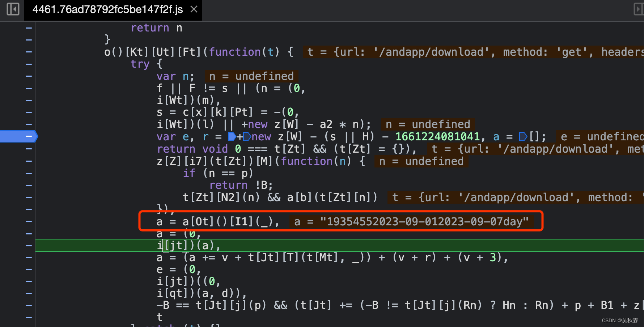Click the number 1661224081041 in code
This screenshot has width=644, height=327.
(437, 137)
